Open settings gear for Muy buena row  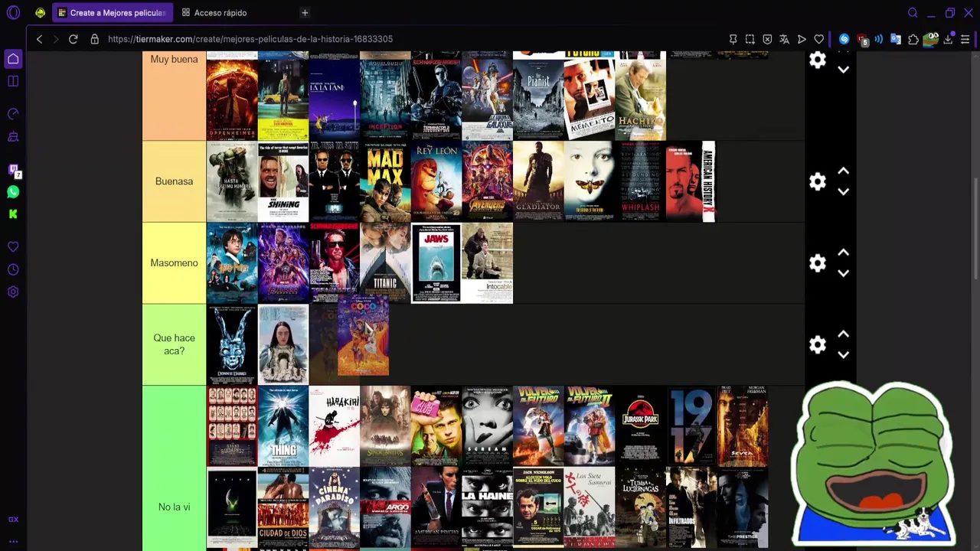click(818, 60)
